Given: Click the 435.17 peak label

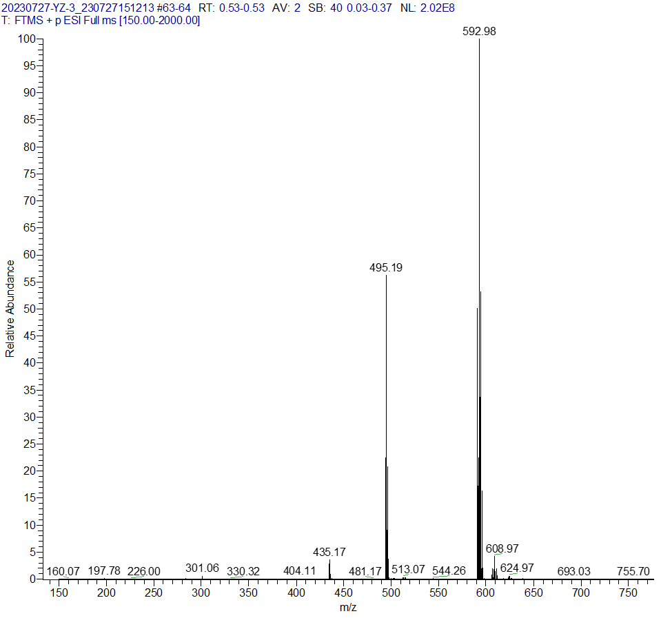Looking at the screenshot, I should point(329,552).
